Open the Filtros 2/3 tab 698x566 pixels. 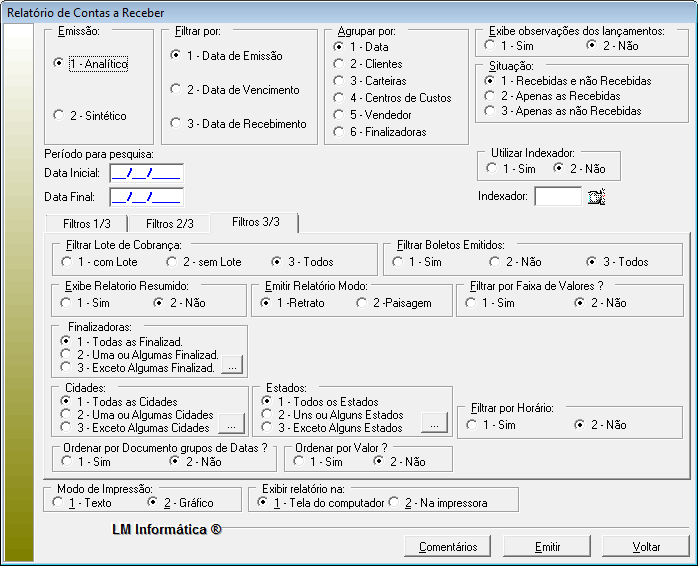pyautogui.click(x=169, y=223)
